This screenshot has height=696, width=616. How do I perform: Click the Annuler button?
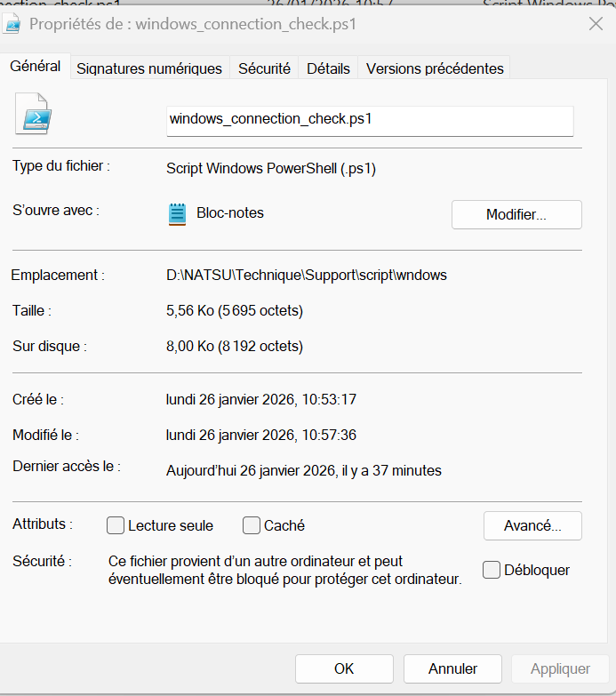452,668
